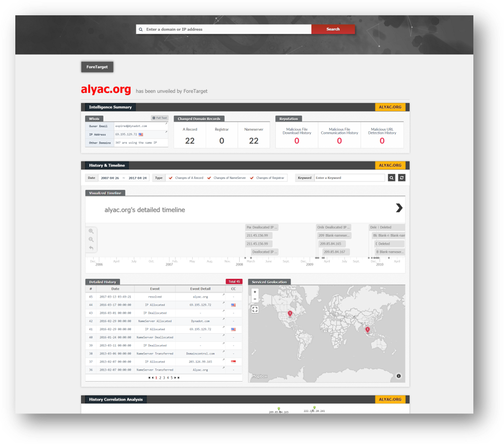504x444 pixels.
Task: Toggle the Changes of A Record checkbox
Action: 170,178
